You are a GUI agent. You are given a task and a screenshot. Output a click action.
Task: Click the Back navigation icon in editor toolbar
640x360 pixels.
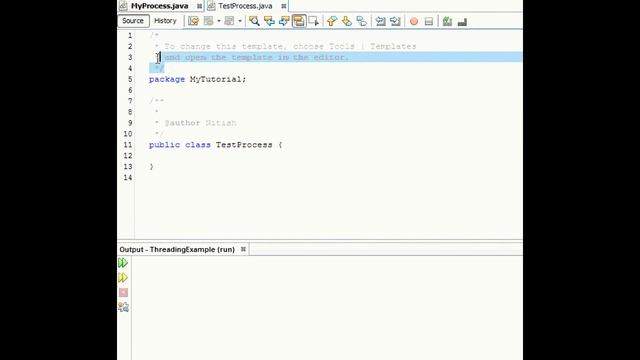[x=208, y=21]
